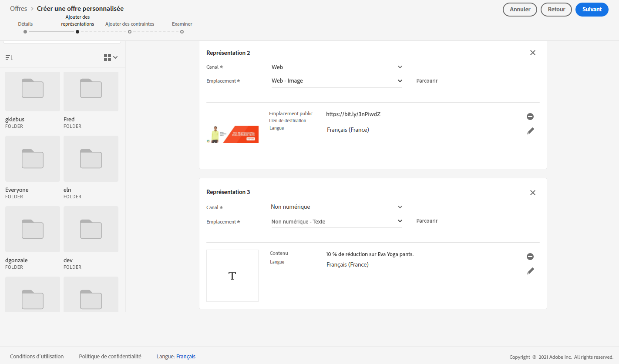
Task: Edit the Représentation 3 text content
Action: [x=530, y=271]
